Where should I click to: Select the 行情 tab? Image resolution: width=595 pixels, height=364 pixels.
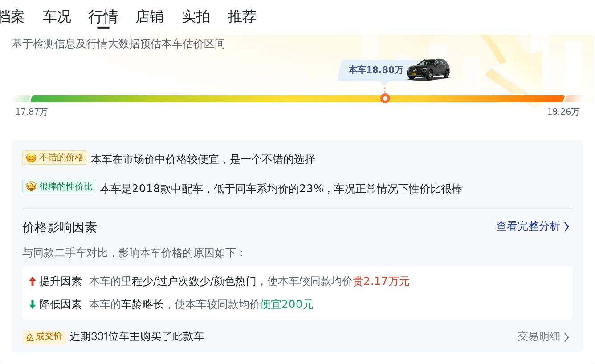(103, 17)
